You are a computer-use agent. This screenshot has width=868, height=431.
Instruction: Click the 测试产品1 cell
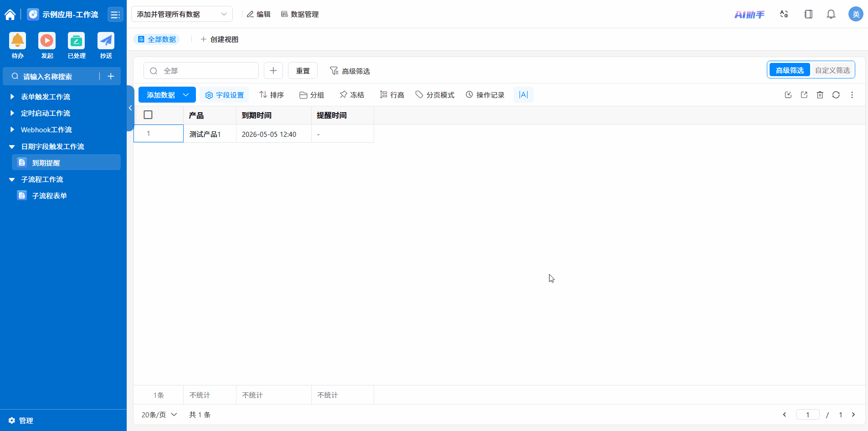[210, 134]
